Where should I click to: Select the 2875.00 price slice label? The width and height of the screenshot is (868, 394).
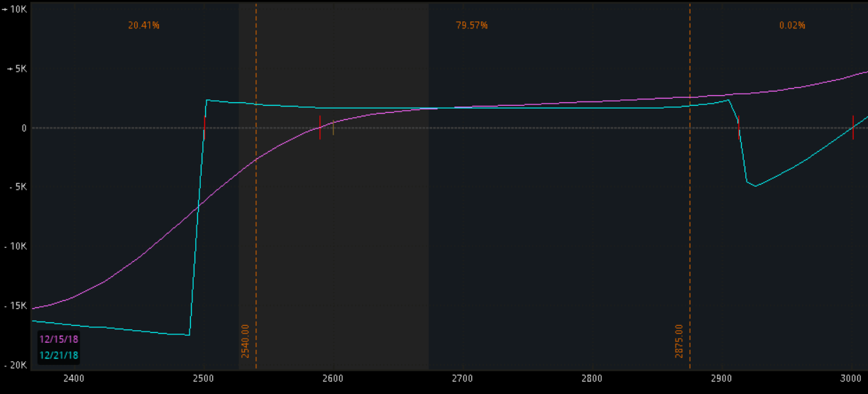point(679,341)
